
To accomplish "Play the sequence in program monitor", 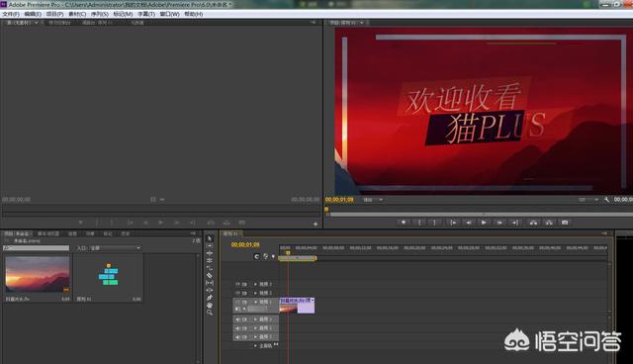I will 484,223.
